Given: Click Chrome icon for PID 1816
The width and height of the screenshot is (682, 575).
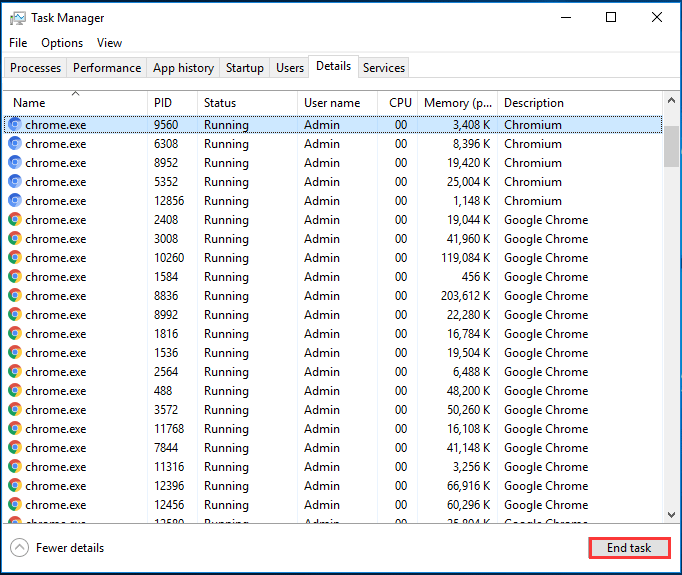Looking at the screenshot, I should click(x=15, y=334).
